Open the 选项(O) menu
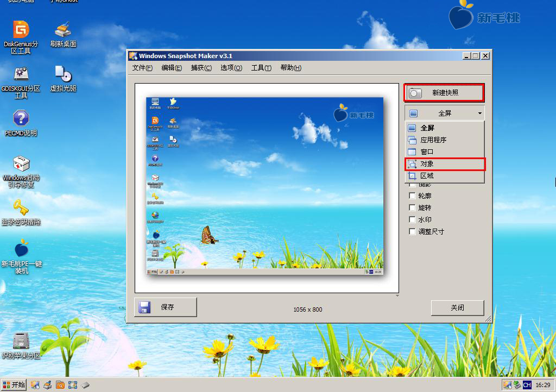This screenshot has width=556, height=392. [231, 68]
